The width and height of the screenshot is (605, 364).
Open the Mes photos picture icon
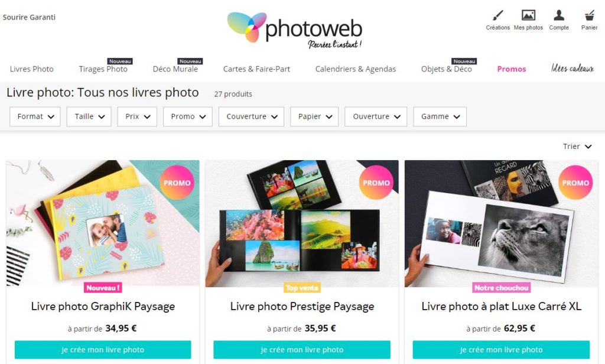coord(528,15)
